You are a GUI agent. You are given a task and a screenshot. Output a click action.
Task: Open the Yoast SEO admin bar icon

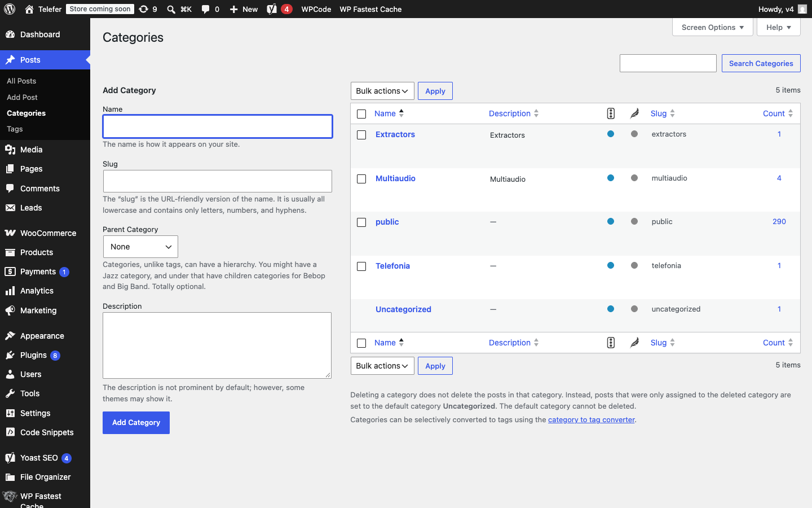point(272,9)
